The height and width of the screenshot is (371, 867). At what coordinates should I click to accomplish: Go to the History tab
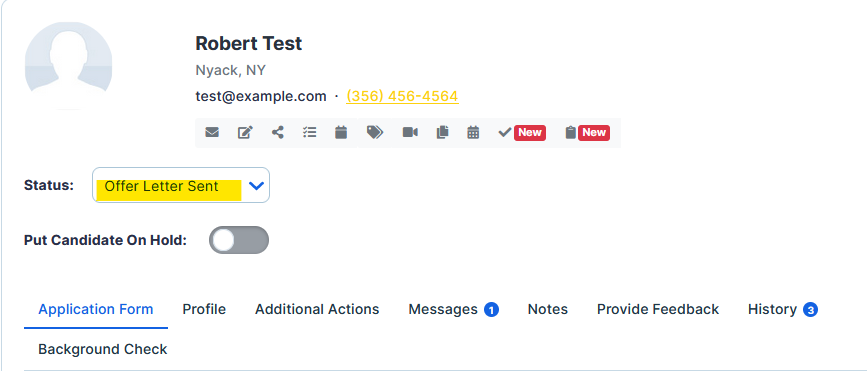(x=782, y=309)
